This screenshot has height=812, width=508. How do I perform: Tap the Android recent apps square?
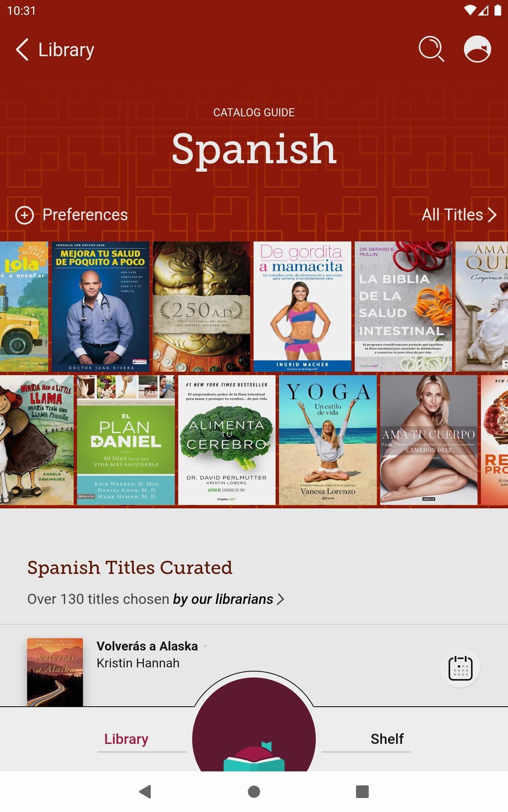coord(362,791)
